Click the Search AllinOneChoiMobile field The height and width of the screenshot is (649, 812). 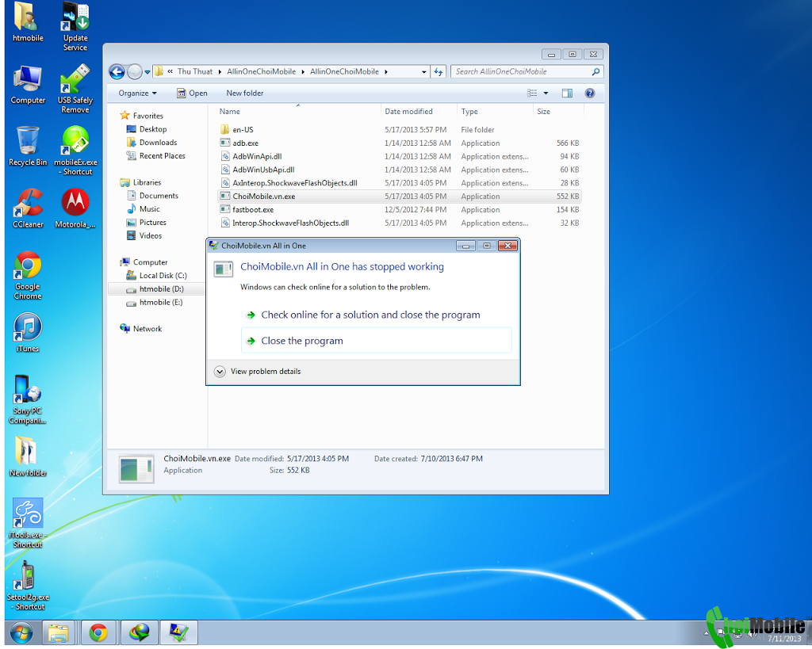click(527, 72)
